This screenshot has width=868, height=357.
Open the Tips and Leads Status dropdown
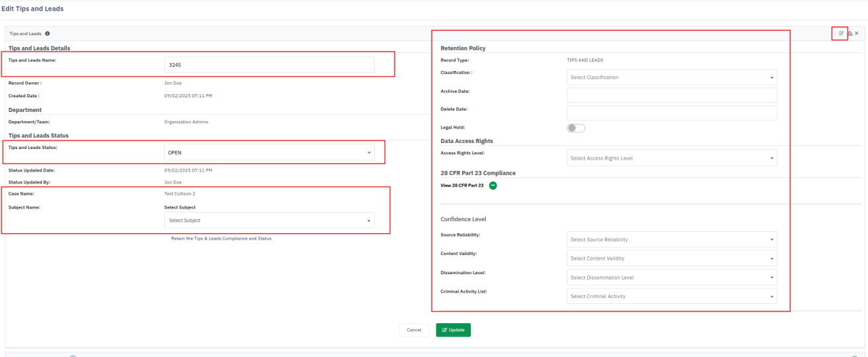click(269, 153)
